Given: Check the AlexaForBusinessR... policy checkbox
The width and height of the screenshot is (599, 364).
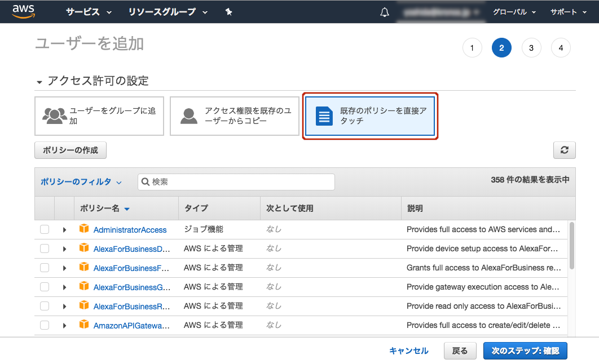Looking at the screenshot, I should (x=45, y=305).
